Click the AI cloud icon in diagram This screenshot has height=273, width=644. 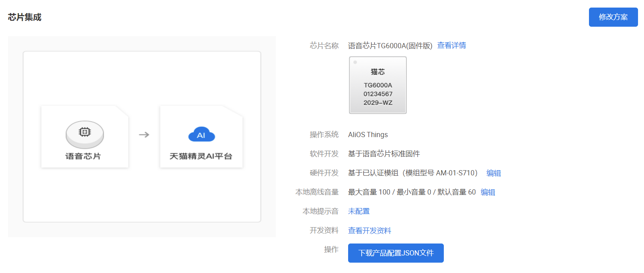(x=201, y=135)
